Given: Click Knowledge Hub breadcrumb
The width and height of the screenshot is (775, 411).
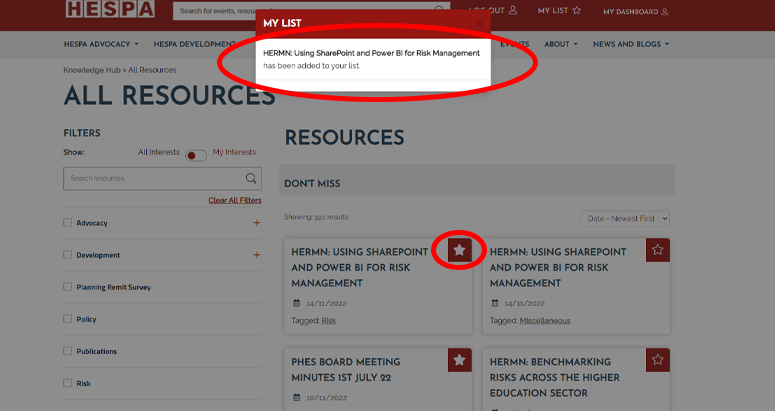Looking at the screenshot, I should (91, 70).
